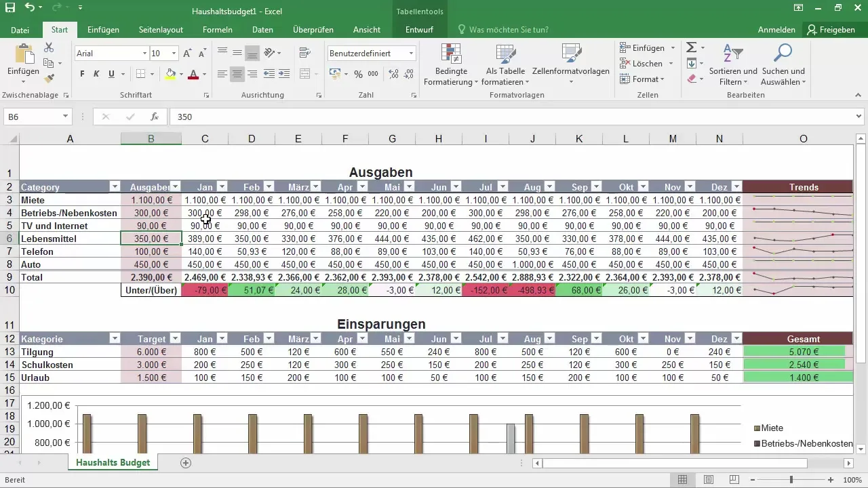Toggle Normal view in status bar

(x=682, y=479)
